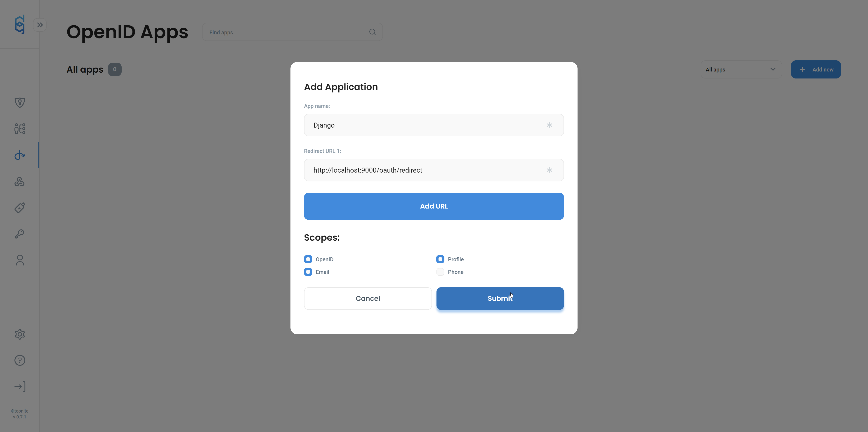Uncheck the Profile scope checkbox

pos(440,259)
